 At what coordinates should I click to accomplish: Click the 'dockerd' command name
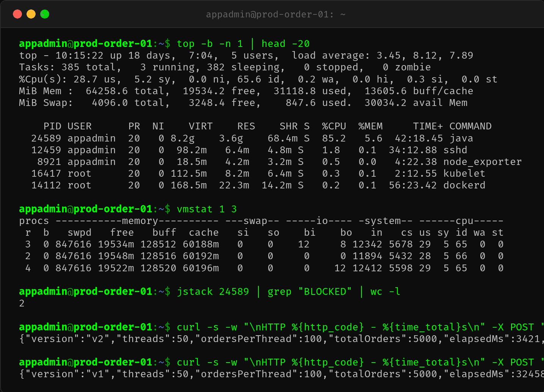464,185
